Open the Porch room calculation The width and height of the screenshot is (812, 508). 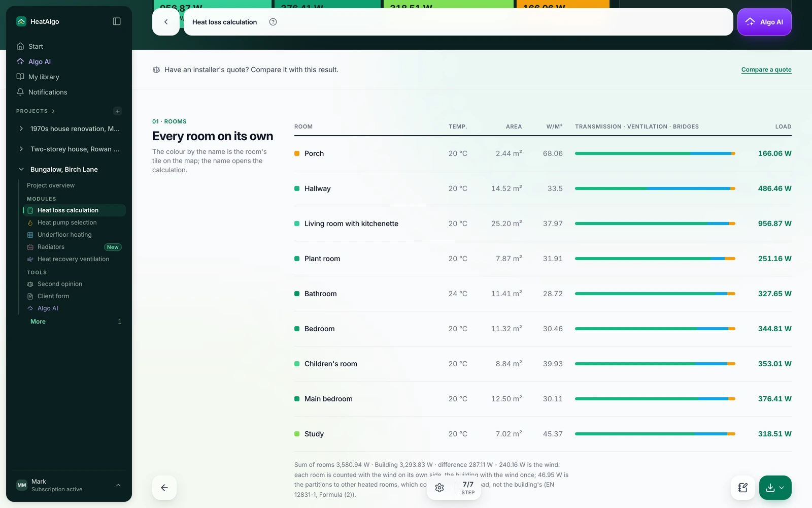pyautogui.click(x=314, y=153)
